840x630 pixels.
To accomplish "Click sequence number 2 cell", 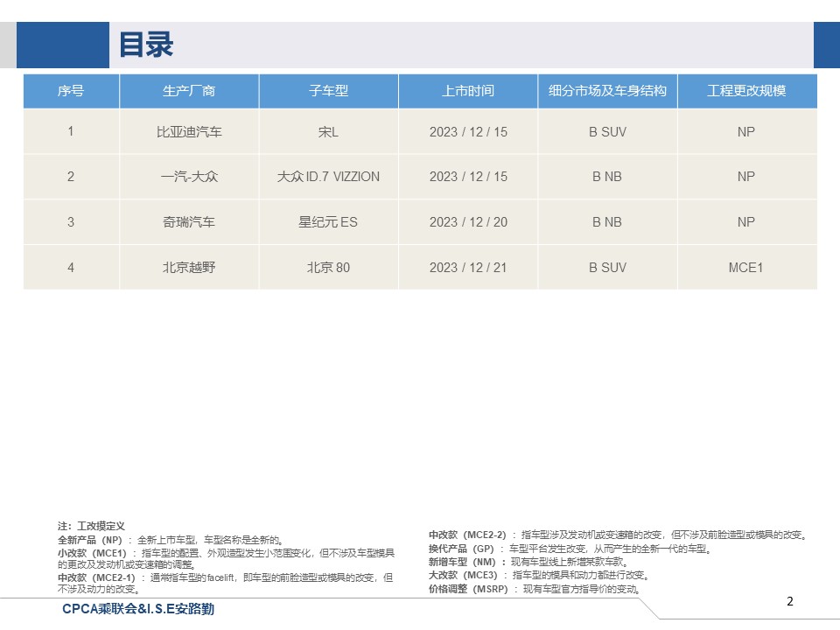I will click(x=71, y=177).
